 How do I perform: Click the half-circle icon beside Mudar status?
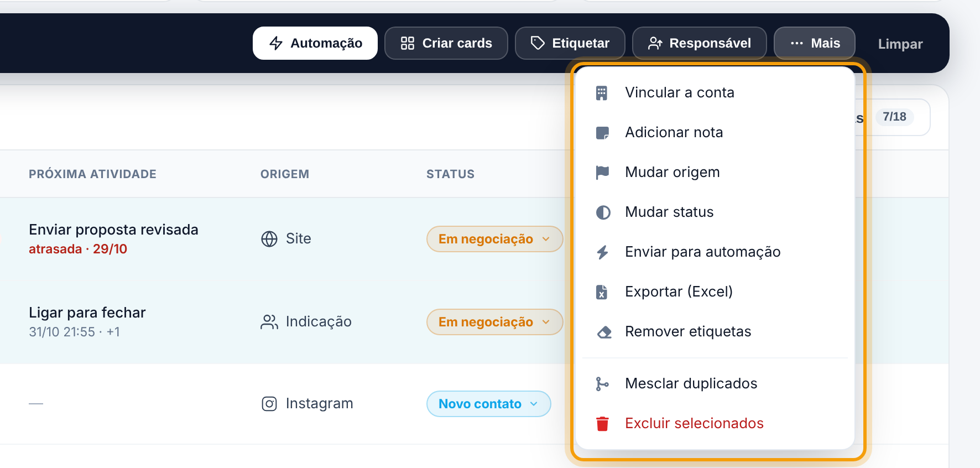pyautogui.click(x=603, y=212)
